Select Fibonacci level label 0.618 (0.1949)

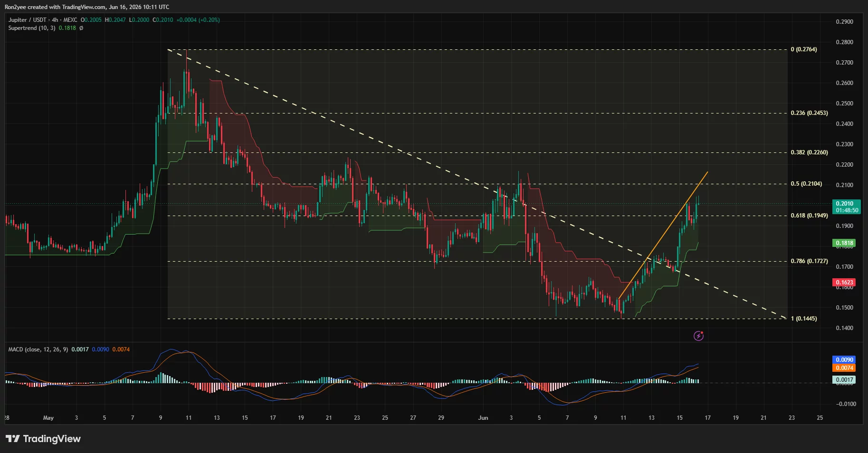click(809, 216)
